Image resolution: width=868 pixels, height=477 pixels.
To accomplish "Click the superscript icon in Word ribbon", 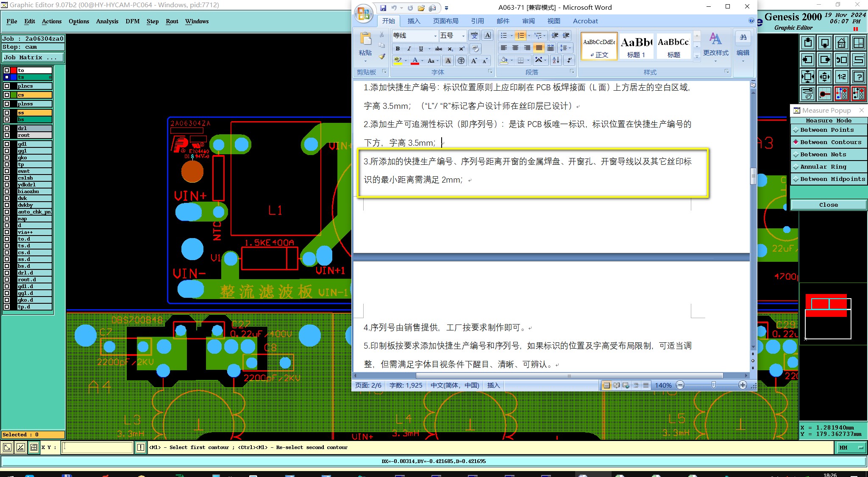I will tap(462, 49).
